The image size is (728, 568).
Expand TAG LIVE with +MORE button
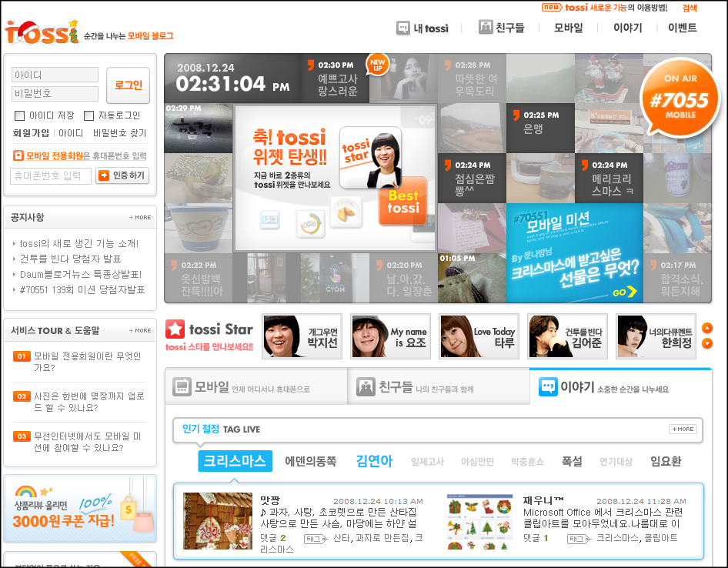pos(683,429)
